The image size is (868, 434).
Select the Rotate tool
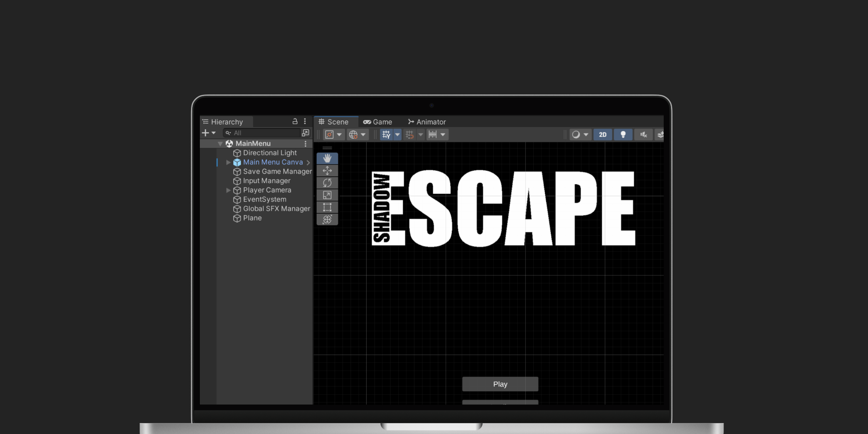pos(327,183)
